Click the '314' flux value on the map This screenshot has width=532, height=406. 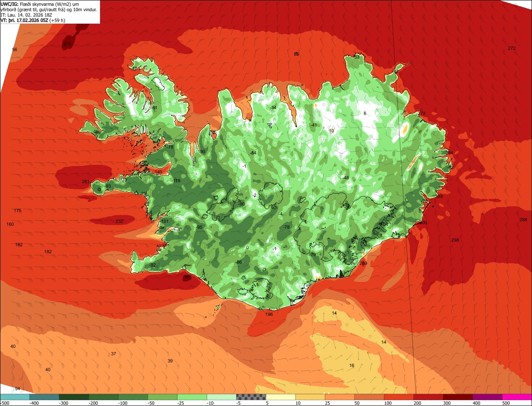(66, 44)
